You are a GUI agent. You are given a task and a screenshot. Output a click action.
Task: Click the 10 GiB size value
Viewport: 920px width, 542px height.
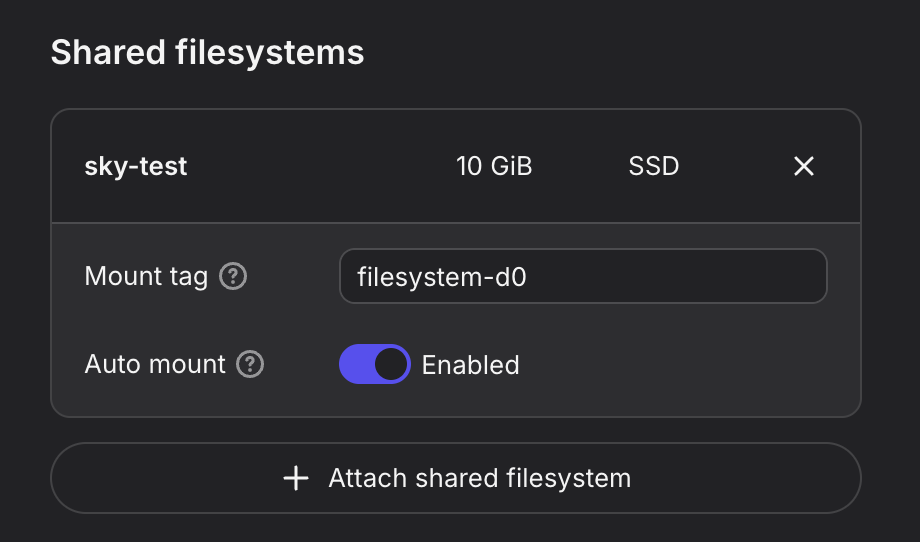click(x=494, y=166)
